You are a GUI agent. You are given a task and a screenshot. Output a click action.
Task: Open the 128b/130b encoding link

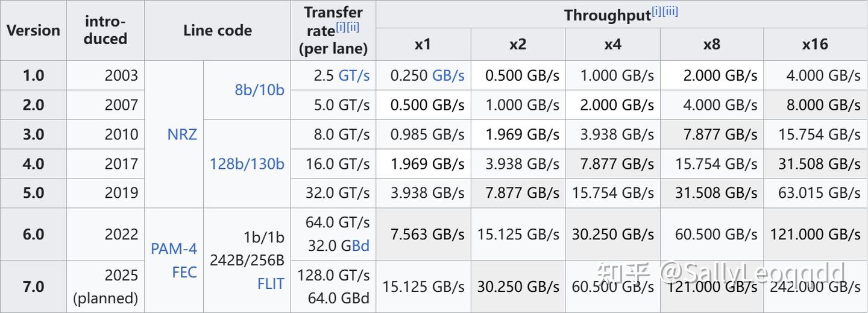coord(247,163)
